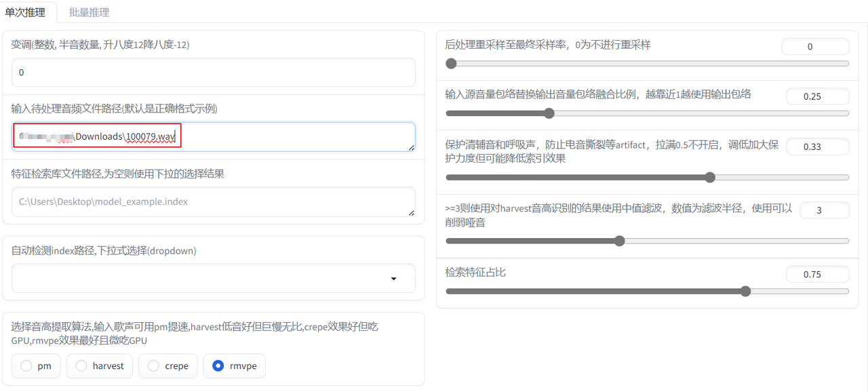Viewport: 868px width, 392px height.
Task: Click the audio path textarea resize handle
Action: coord(411,147)
